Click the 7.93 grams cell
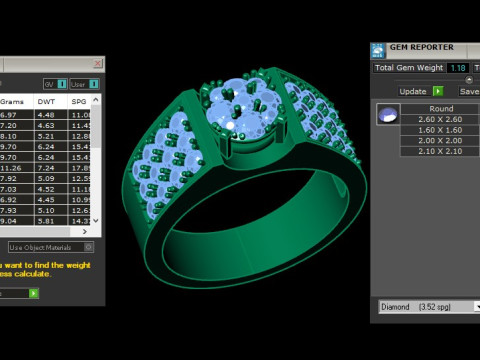 pyautogui.click(x=17, y=211)
